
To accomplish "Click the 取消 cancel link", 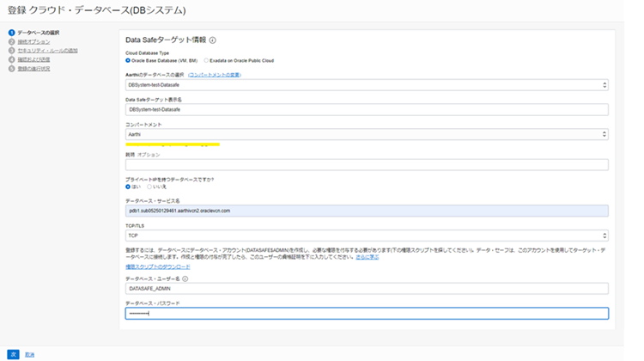I will click(x=30, y=353).
